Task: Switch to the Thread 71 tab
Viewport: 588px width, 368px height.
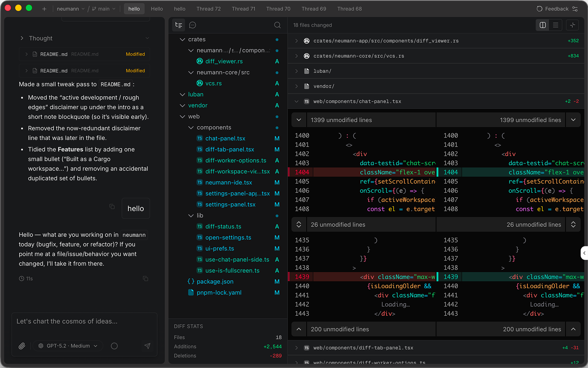Action: (x=243, y=9)
